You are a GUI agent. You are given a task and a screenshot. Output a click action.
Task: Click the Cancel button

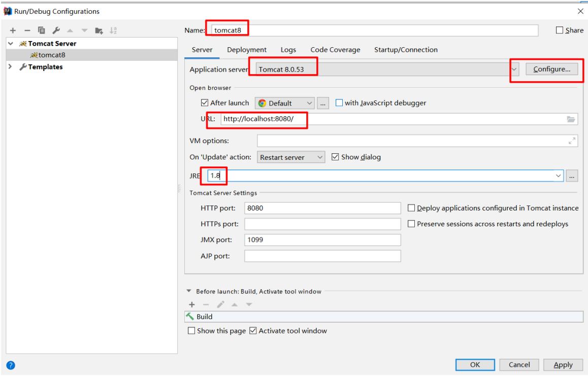(x=519, y=365)
